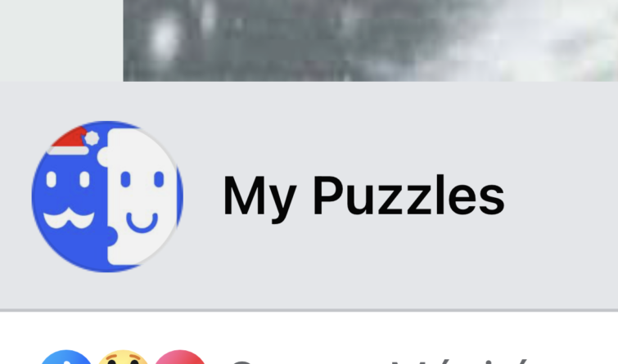Open the My Puzzles profile picture

107,196
